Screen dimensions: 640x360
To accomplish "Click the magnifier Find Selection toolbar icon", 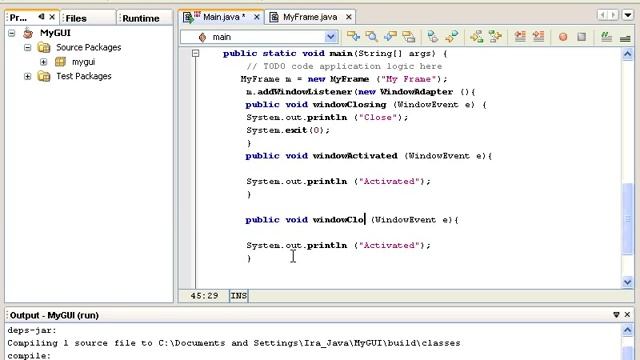I will [371, 36].
